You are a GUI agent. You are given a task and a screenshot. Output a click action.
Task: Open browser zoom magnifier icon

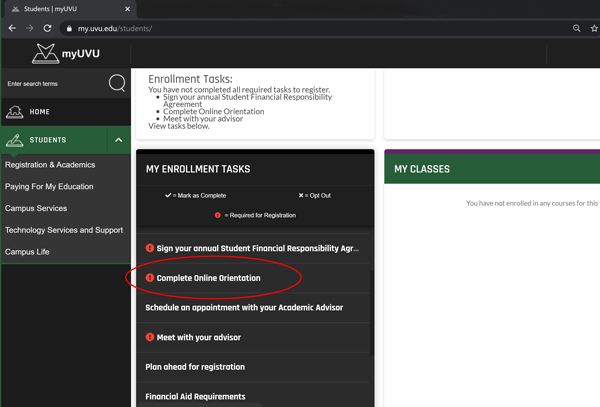point(576,29)
